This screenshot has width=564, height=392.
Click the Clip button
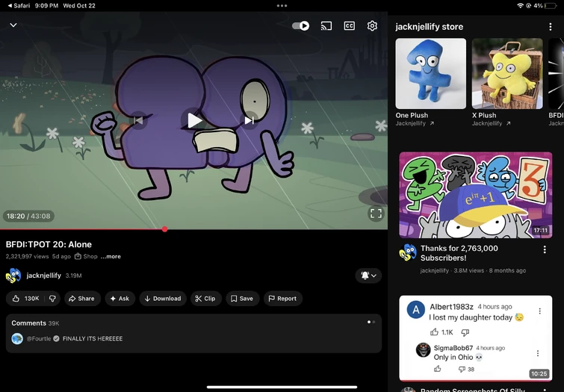[205, 299]
